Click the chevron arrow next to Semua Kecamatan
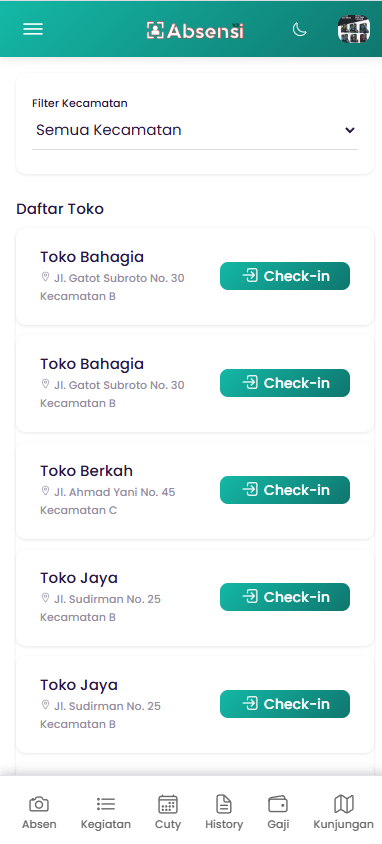Image resolution: width=382 pixels, height=844 pixels. pyautogui.click(x=350, y=130)
